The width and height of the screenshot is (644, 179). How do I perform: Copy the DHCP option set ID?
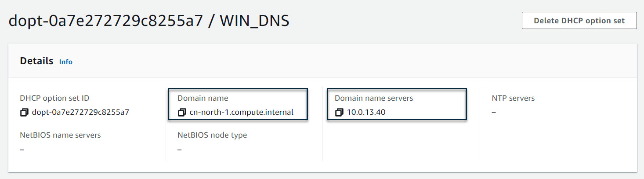point(24,113)
